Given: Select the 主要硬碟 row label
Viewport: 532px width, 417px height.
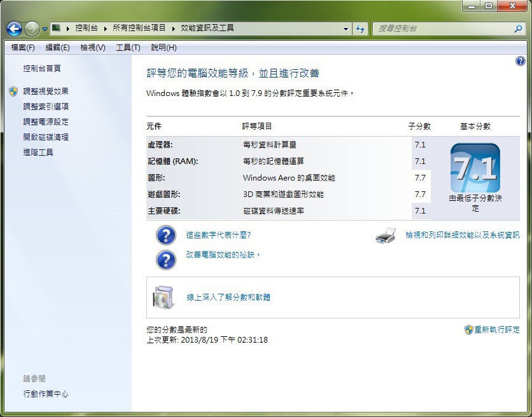Looking at the screenshot, I should click(164, 211).
